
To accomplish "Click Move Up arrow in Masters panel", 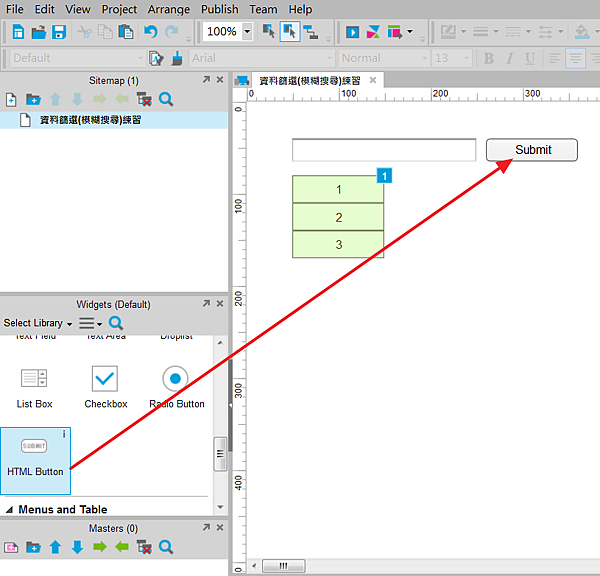I will [55, 547].
